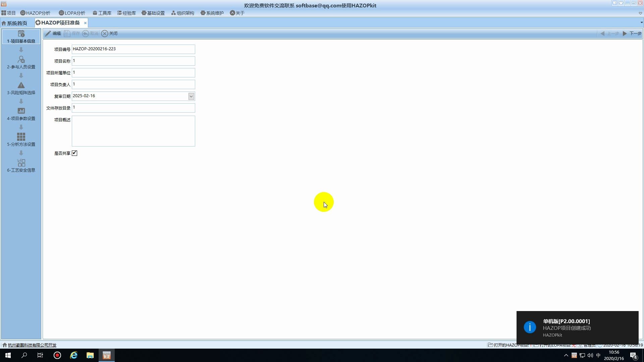The width and height of the screenshot is (644, 362).
Task: Click the 文件存放目录 input field
Action: pyautogui.click(x=133, y=108)
